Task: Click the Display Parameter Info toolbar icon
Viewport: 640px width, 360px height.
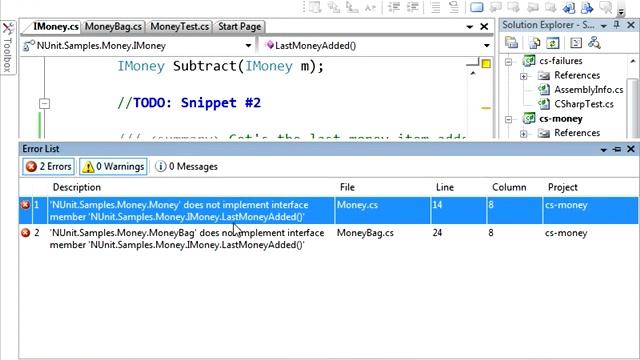Action: (333, 7)
